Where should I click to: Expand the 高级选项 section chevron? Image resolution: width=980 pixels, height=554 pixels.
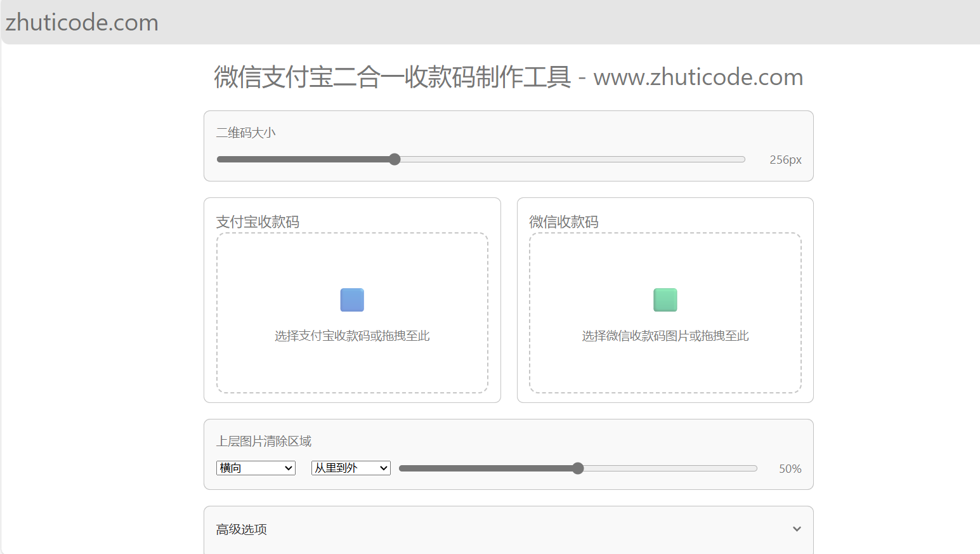(797, 529)
